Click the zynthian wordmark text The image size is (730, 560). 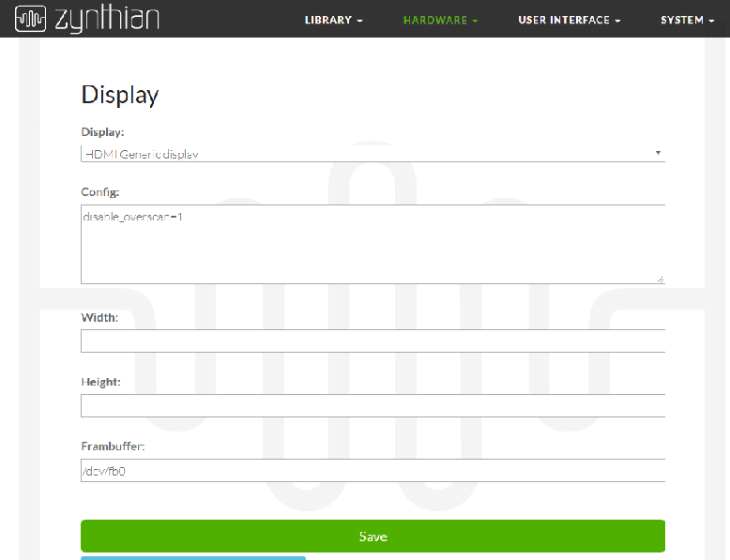107,19
